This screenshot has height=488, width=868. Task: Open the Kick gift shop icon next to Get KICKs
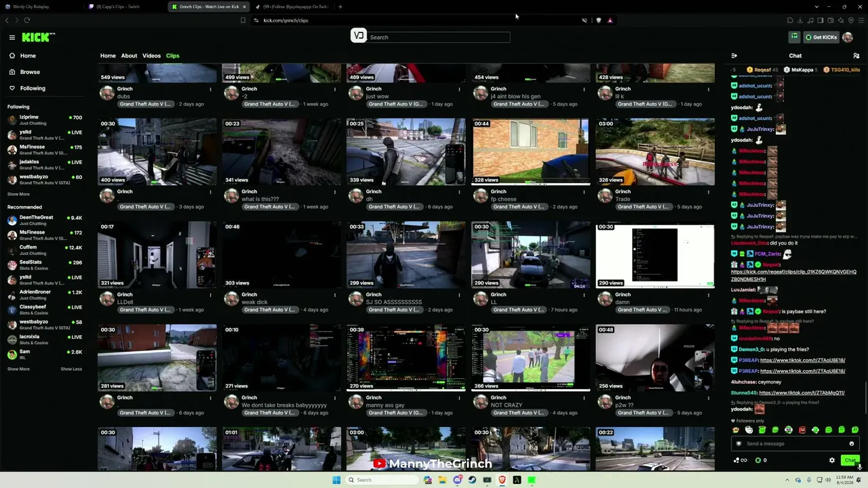[794, 37]
